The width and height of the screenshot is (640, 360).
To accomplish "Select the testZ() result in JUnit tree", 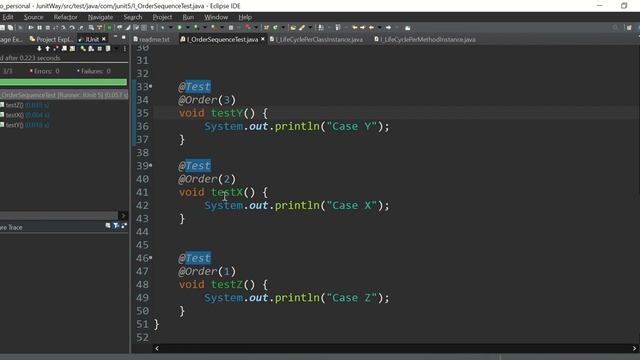I will coord(24,105).
